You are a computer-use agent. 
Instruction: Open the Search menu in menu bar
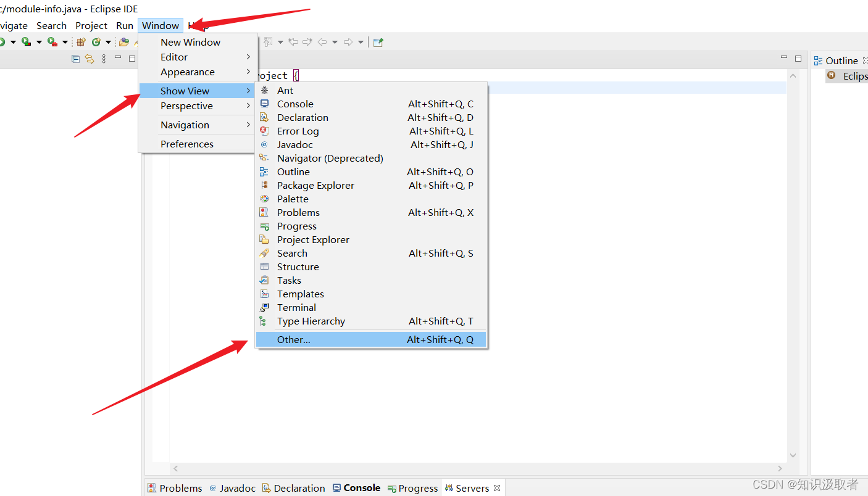click(x=51, y=25)
